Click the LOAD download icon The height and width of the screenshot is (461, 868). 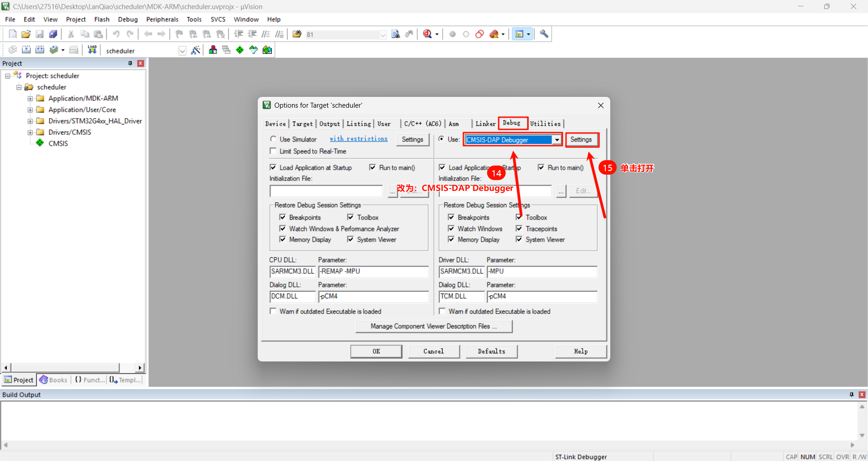[92, 50]
